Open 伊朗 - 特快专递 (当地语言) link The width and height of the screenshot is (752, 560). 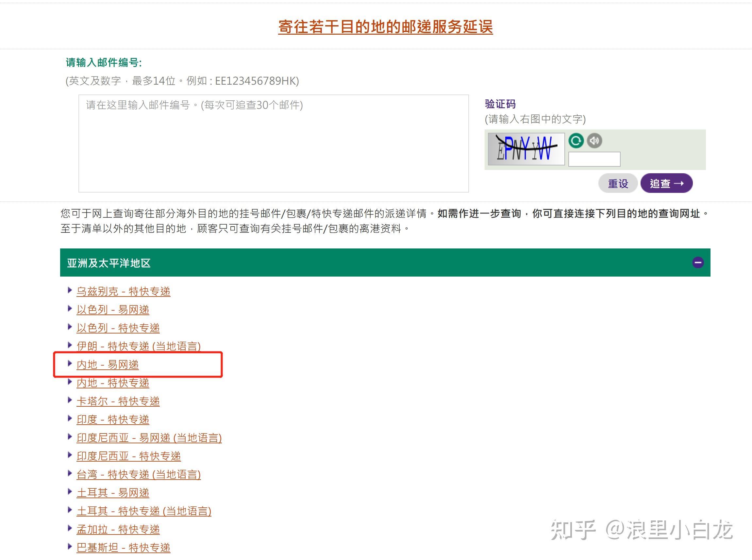139,347
